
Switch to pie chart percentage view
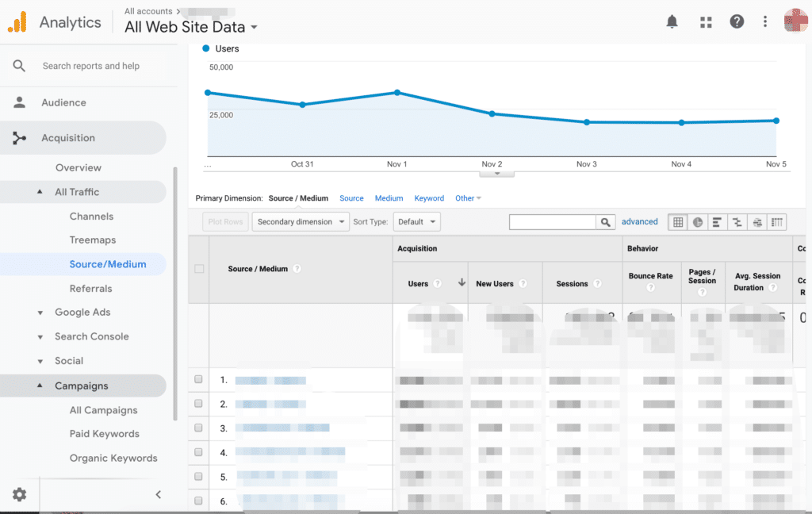tap(697, 222)
